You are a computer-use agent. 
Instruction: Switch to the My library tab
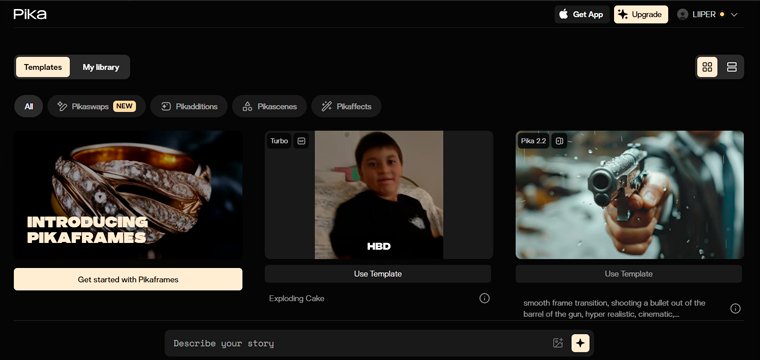tap(100, 67)
